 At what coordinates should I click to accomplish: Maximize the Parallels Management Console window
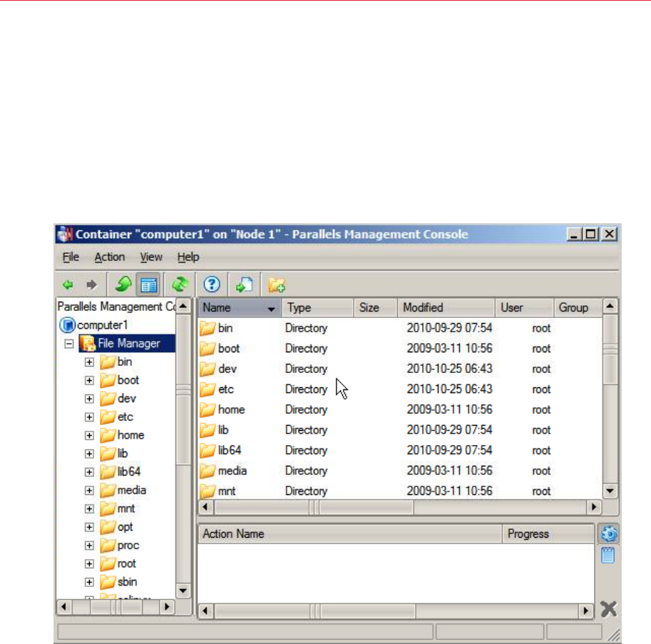[x=591, y=234]
